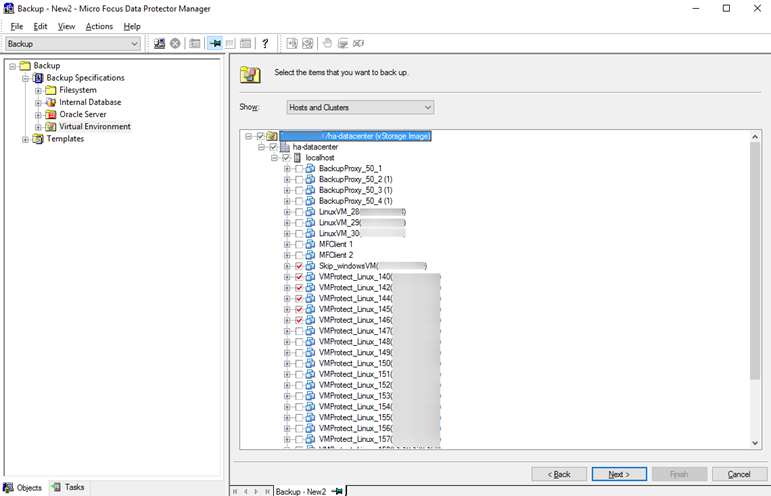Click the Objects tab icon at bottom

pos(8,488)
